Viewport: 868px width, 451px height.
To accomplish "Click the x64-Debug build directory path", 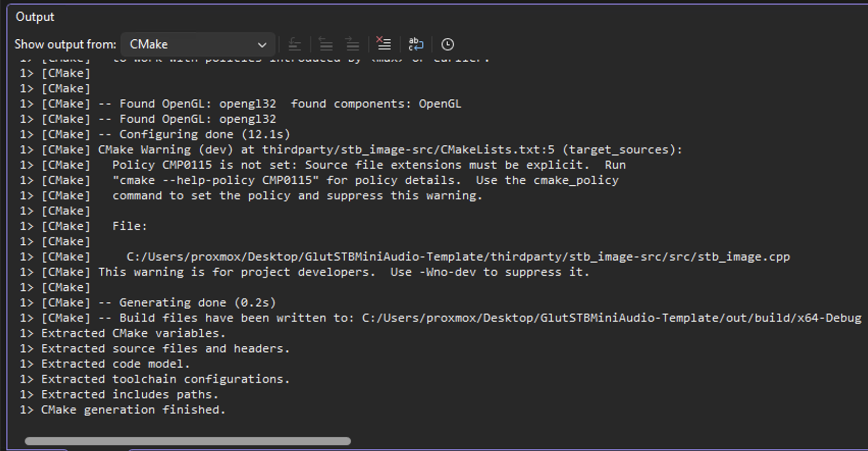I will tap(611, 318).
